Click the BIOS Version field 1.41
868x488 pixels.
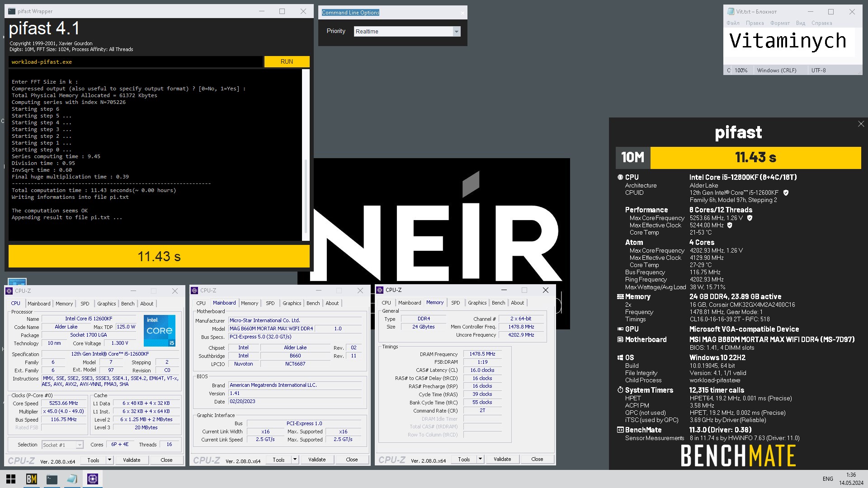(295, 393)
